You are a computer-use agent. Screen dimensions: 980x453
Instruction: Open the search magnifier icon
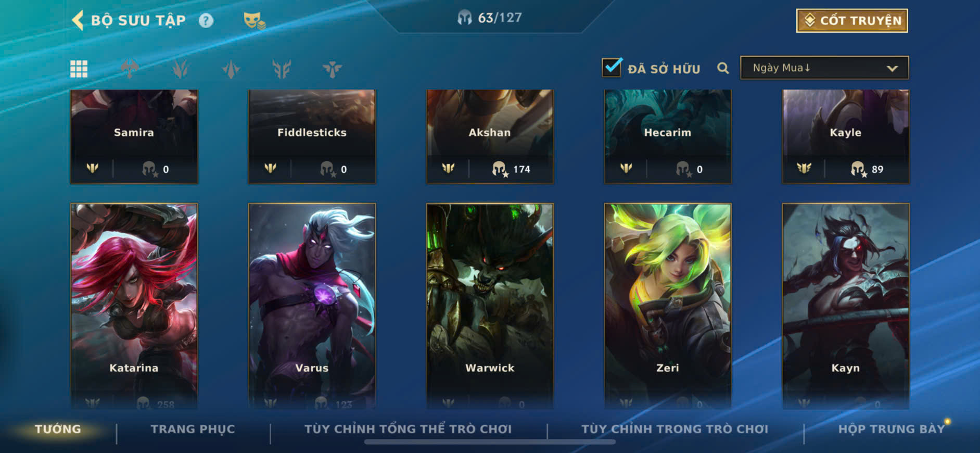point(723,68)
